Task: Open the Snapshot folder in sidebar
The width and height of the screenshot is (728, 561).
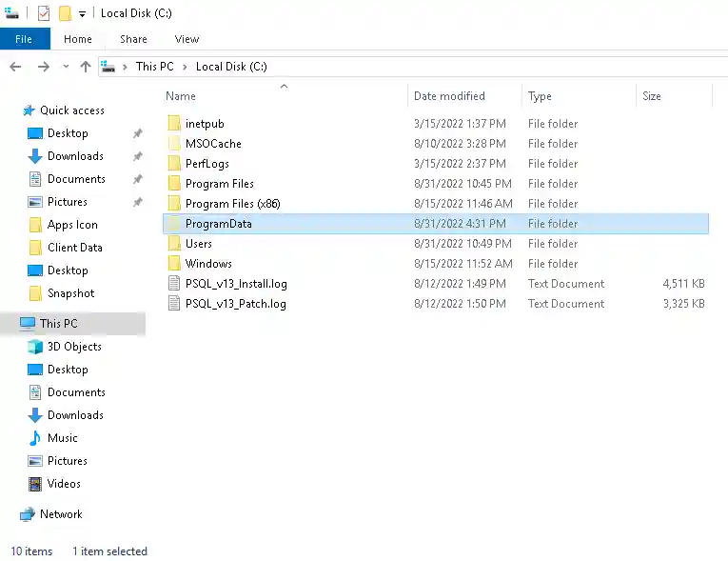Action: [x=70, y=293]
